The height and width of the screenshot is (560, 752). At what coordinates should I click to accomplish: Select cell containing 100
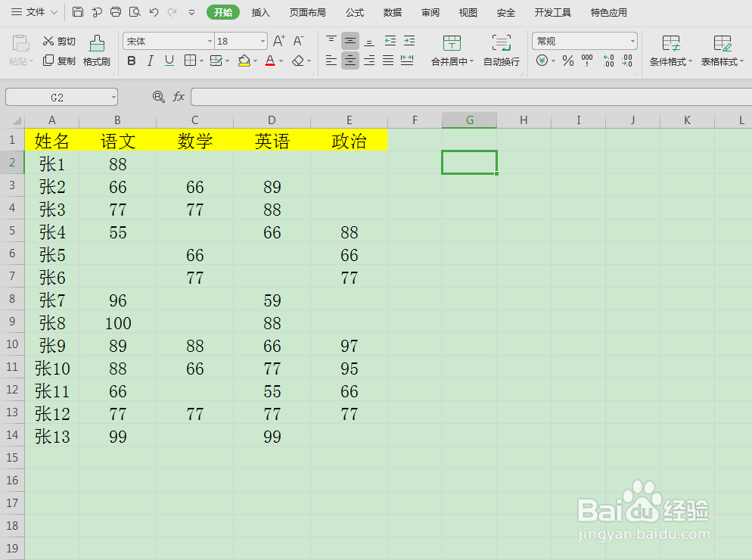pos(117,323)
